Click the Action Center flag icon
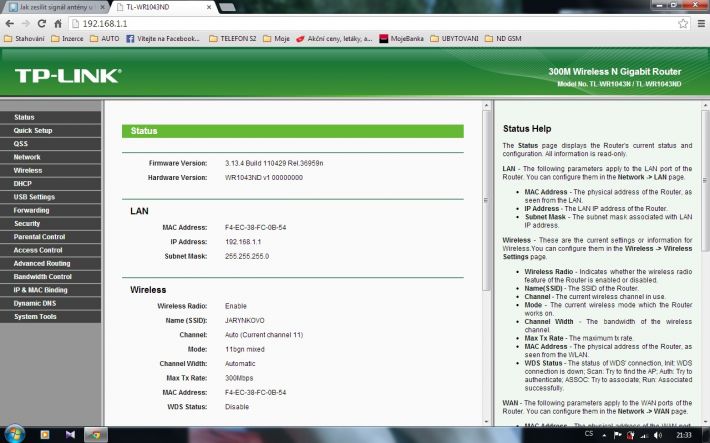This screenshot has height=443, width=710. [x=617, y=435]
